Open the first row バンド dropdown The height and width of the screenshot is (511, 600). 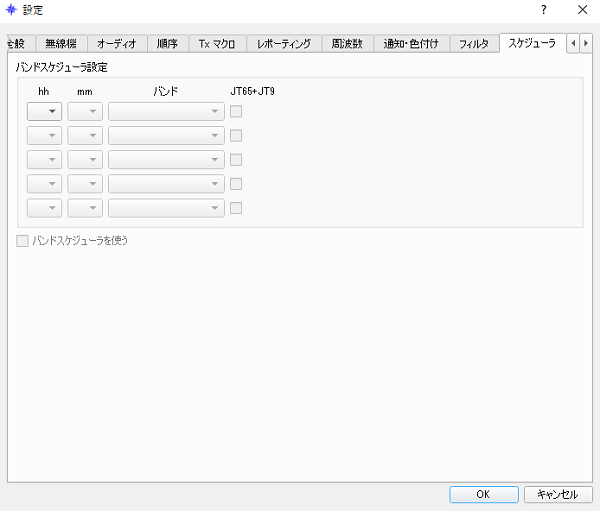(x=166, y=111)
